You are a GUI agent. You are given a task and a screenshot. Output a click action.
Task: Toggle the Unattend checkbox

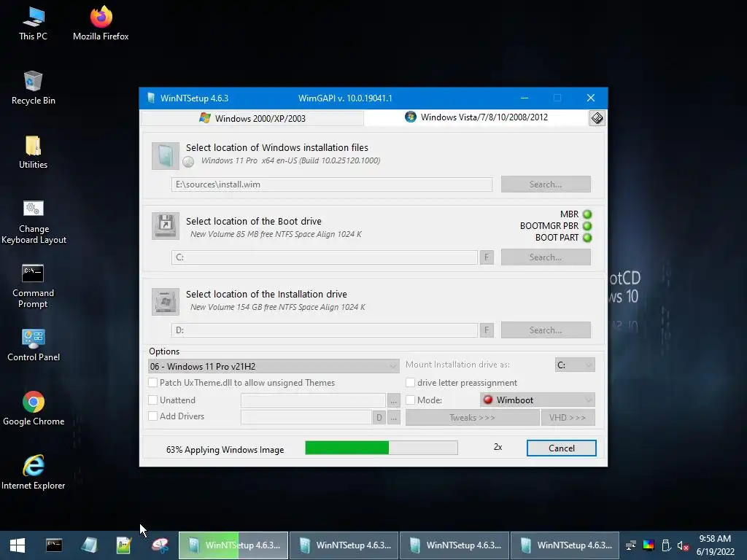[153, 400]
